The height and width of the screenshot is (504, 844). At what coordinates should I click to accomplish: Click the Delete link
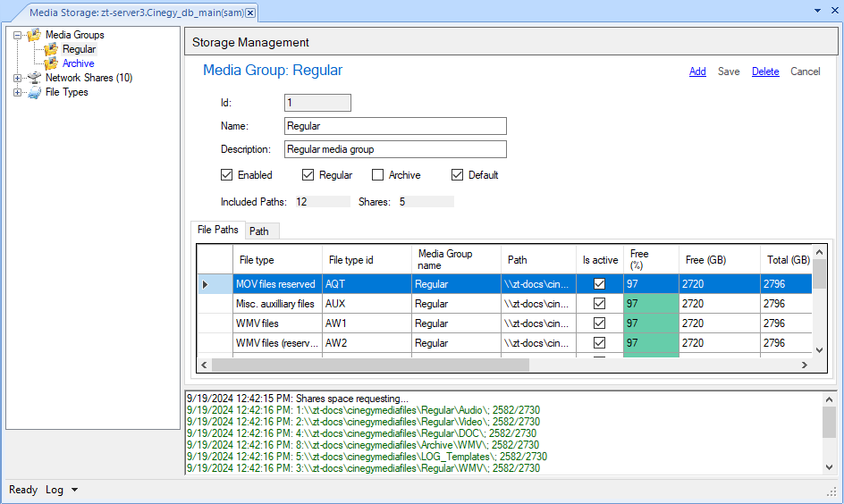(x=764, y=71)
